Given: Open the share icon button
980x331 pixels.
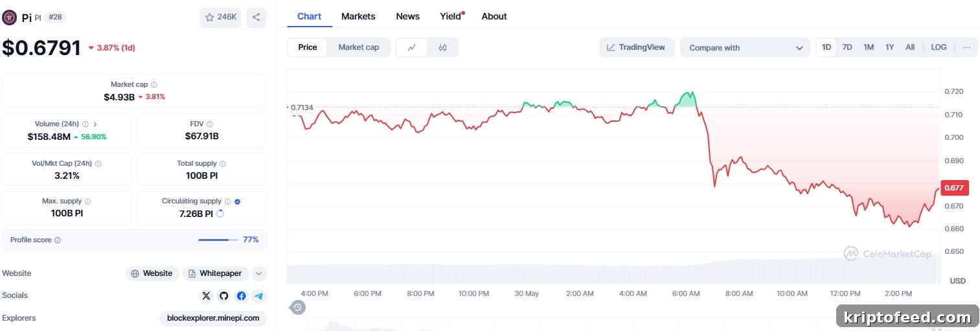Looking at the screenshot, I should pos(256,17).
